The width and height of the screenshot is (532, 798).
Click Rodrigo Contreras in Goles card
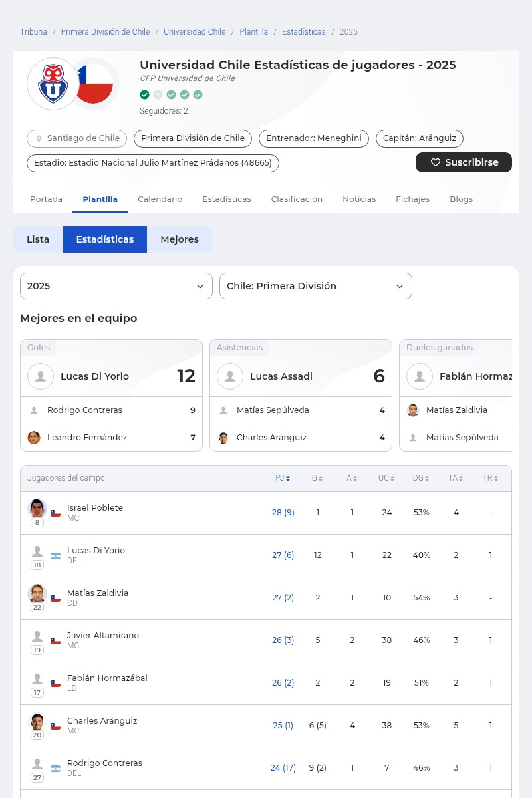pyautogui.click(x=84, y=410)
